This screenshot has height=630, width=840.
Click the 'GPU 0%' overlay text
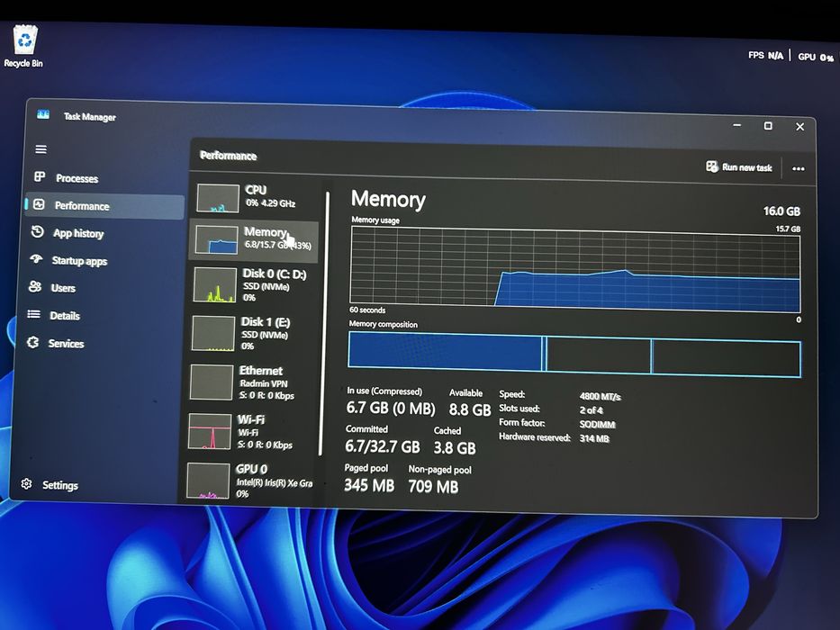(816, 57)
